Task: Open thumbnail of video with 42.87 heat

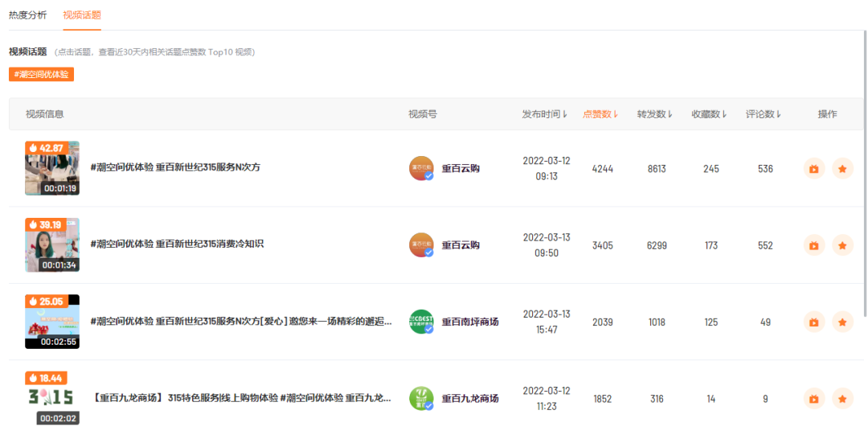Action: [x=52, y=168]
